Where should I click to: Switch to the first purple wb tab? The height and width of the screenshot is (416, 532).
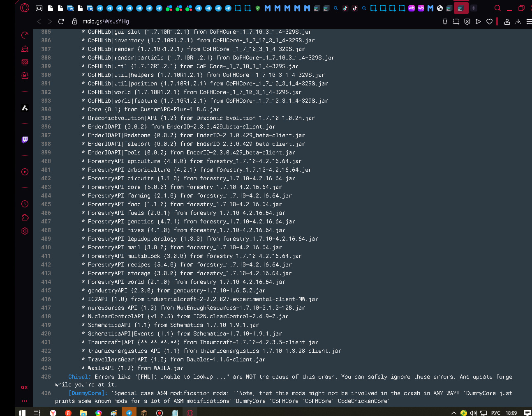click(411, 8)
